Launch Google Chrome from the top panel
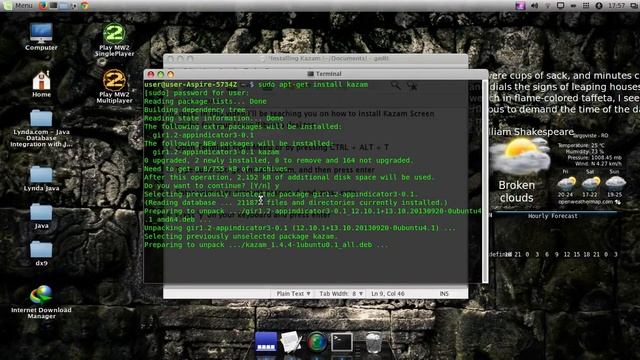This screenshot has height=360, width=640. click(84, 5)
